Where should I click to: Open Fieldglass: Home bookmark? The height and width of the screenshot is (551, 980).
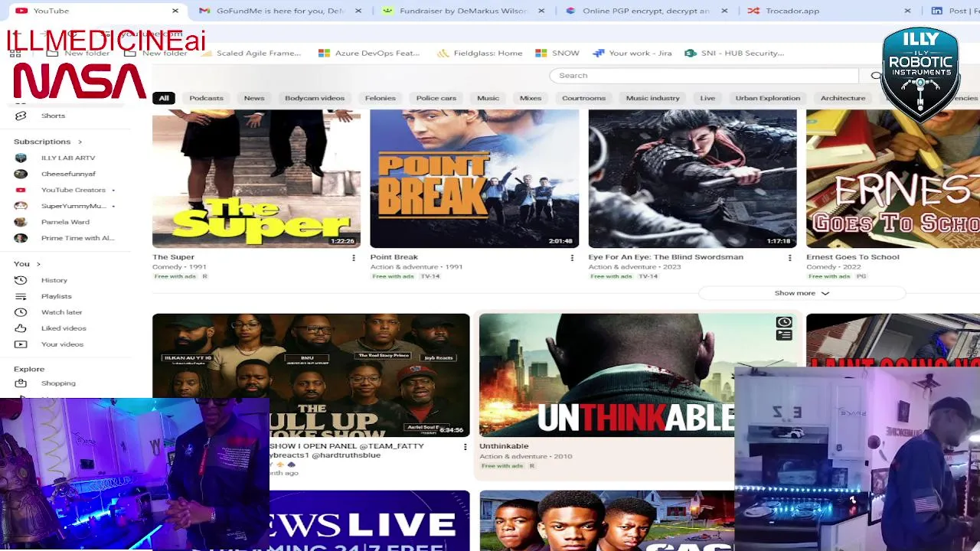pyautogui.click(x=480, y=54)
